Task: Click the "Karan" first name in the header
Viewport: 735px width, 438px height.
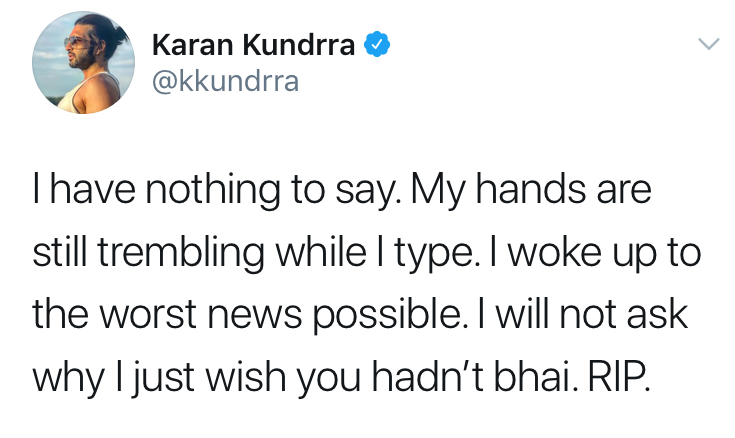Action: coord(193,45)
